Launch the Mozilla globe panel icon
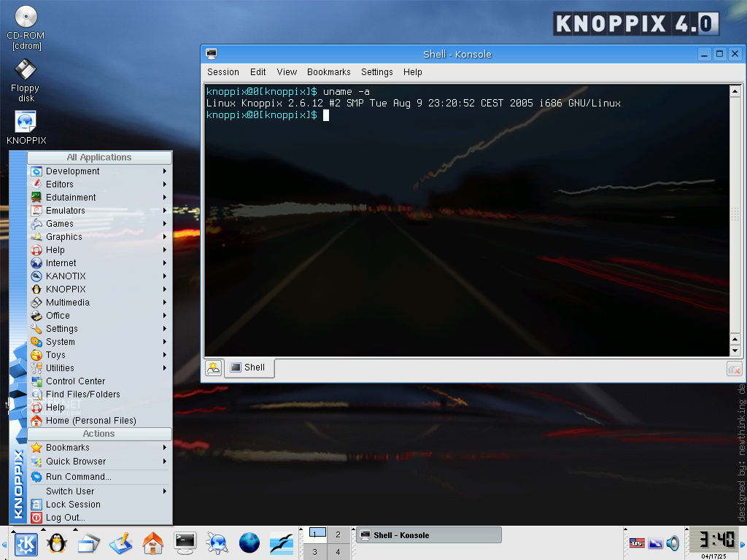Screen dimensions: 747x560 249,543
